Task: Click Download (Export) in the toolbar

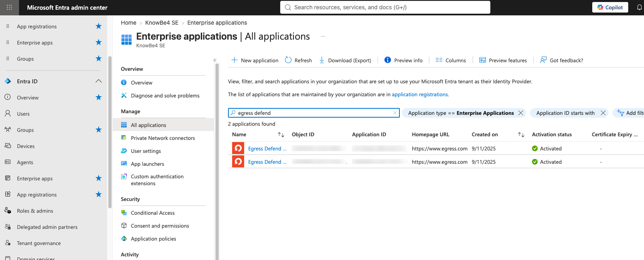Action: coord(345,60)
